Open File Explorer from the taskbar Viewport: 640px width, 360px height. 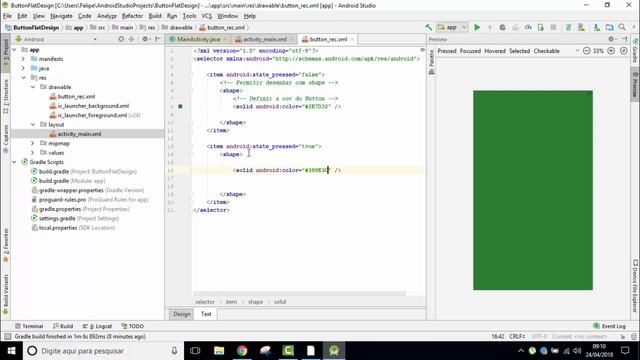coord(219,351)
